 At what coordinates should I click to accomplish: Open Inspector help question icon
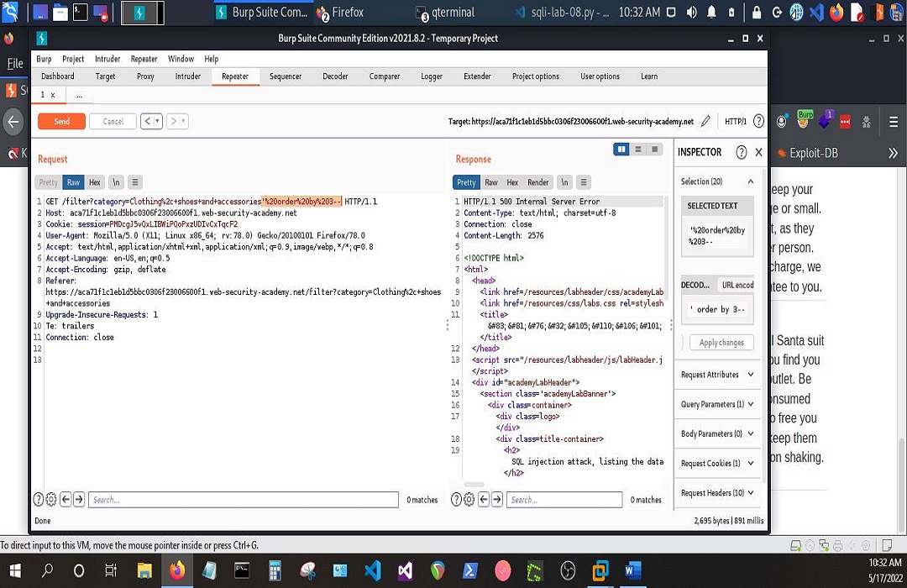[741, 152]
